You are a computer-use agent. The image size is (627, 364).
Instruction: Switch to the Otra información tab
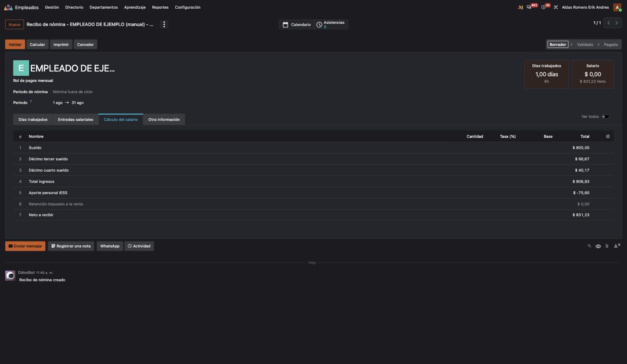164,120
